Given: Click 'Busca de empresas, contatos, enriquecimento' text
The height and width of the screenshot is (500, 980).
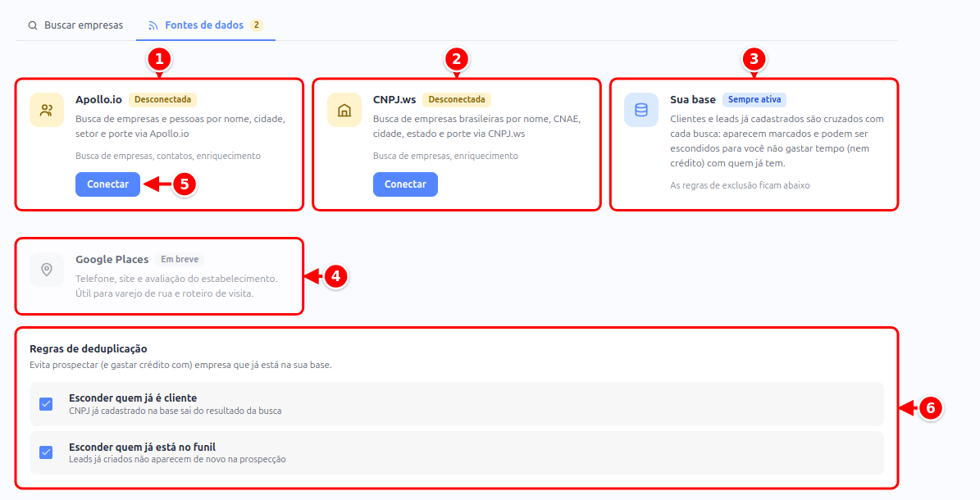Looking at the screenshot, I should (x=168, y=156).
